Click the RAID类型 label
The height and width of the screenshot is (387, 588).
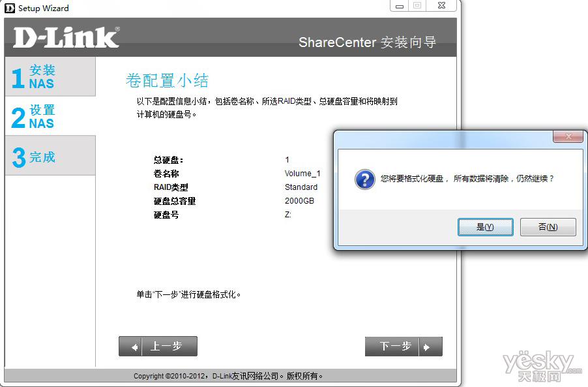coord(171,187)
